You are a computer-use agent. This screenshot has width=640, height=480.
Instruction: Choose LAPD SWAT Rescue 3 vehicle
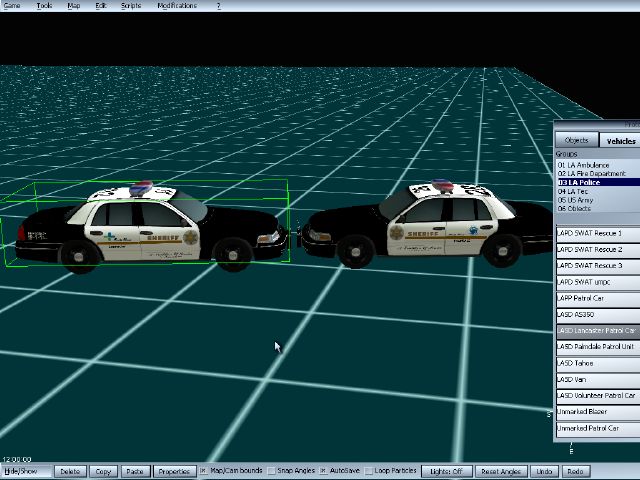click(598, 266)
